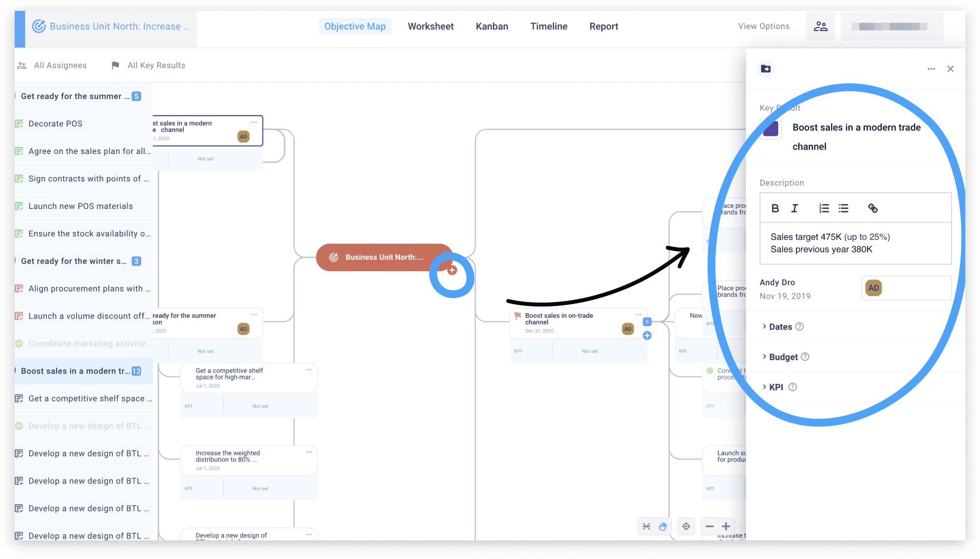Viewport: 980px width, 559px height.
Task: Select Launch a volume discount offer item
Action: 84,316
